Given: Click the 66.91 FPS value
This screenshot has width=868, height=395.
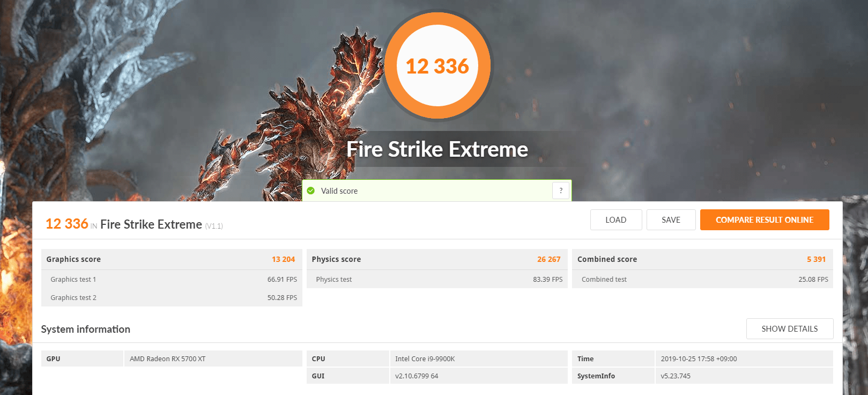Looking at the screenshot, I should pos(282,280).
